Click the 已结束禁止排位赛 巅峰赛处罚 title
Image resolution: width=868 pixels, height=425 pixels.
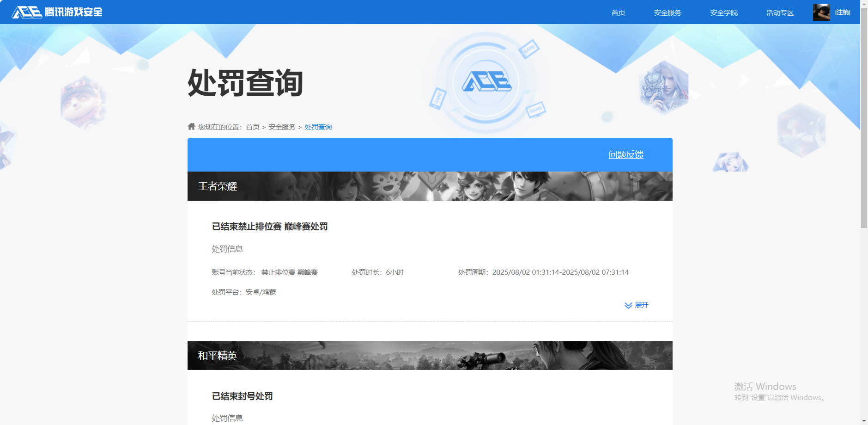tap(269, 226)
